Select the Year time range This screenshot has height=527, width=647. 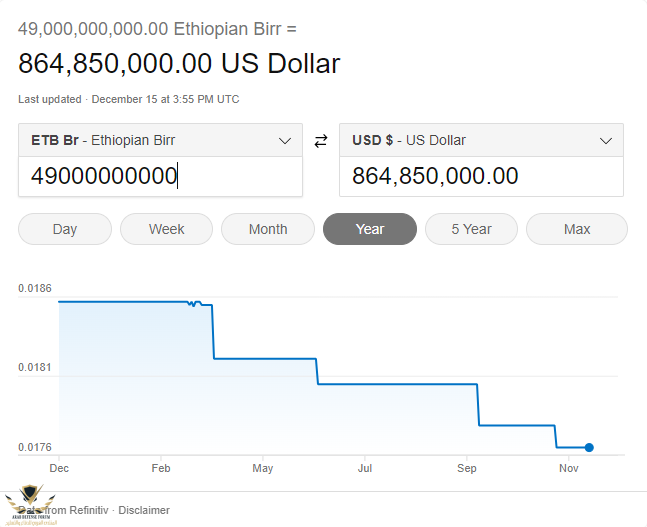click(x=370, y=229)
